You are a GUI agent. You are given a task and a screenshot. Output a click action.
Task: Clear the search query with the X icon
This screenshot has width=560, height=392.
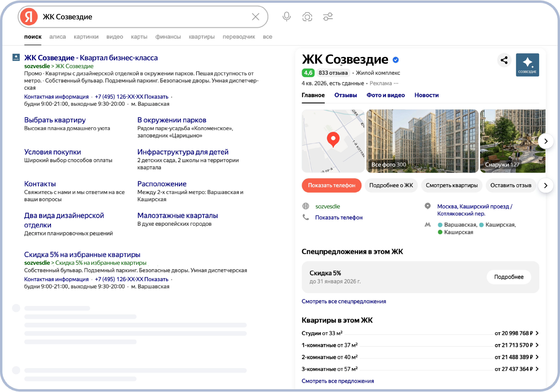click(255, 17)
